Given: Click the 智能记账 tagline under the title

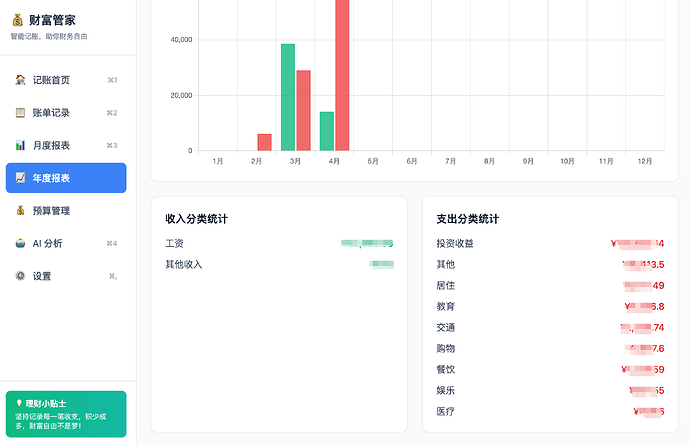Looking at the screenshot, I should 49,36.
